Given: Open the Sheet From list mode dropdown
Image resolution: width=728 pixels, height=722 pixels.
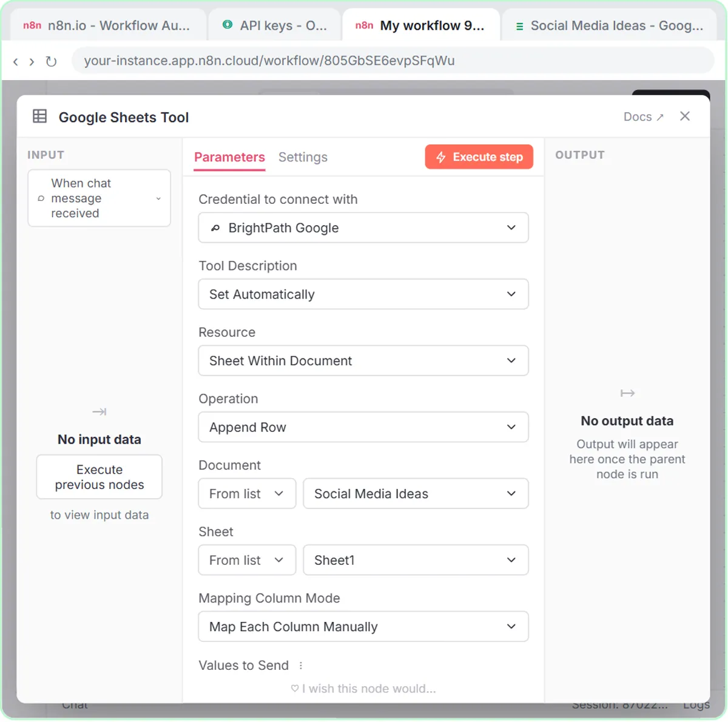Looking at the screenshot, I should (247, 560).
